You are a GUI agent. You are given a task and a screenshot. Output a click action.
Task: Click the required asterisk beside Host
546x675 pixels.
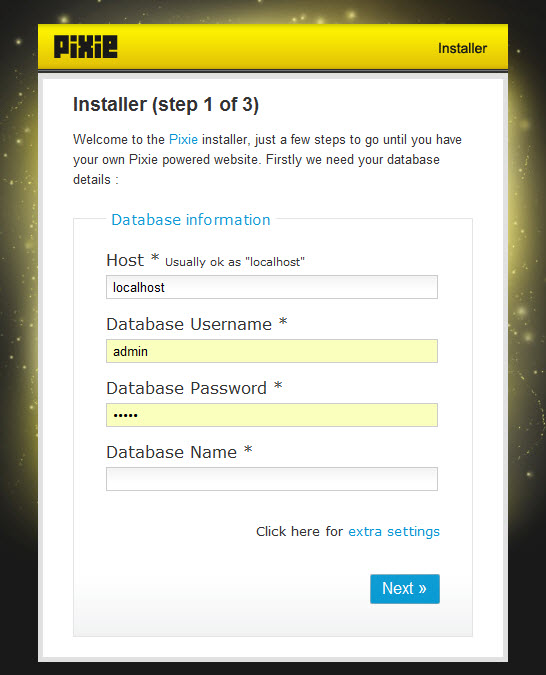pos(155,258)
